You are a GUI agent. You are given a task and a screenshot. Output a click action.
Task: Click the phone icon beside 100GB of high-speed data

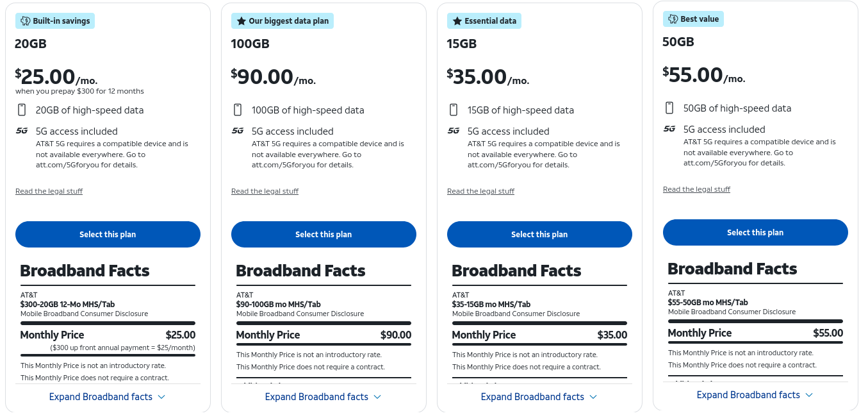(238, 110)
